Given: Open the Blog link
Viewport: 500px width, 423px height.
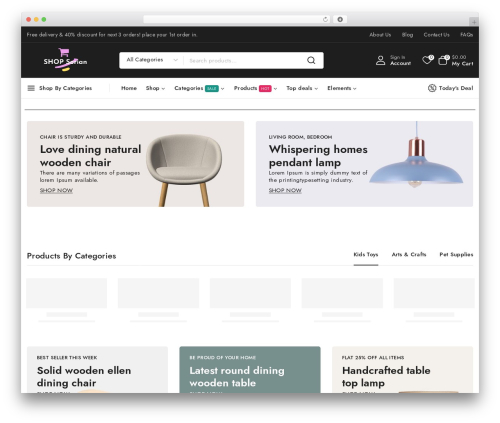Looking at the screenshot, I should tap(407, 35).
